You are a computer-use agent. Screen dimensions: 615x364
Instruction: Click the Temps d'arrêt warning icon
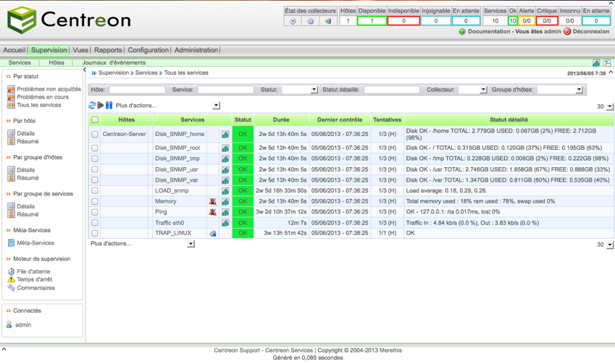[11, 279]
